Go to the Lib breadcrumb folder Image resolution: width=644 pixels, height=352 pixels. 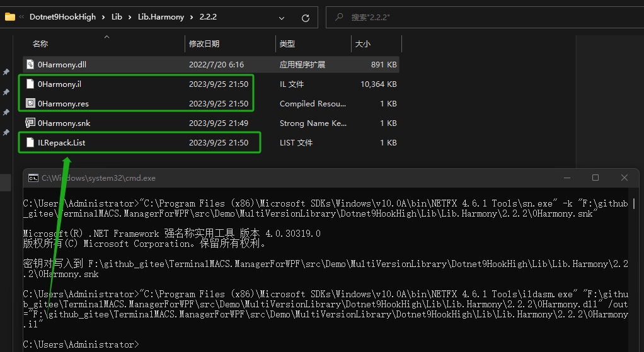point(117,17)
